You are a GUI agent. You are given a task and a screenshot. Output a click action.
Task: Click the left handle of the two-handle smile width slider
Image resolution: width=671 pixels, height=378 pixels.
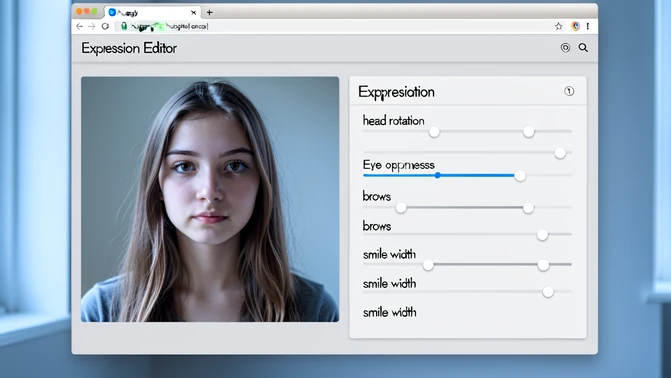(428, 265)
